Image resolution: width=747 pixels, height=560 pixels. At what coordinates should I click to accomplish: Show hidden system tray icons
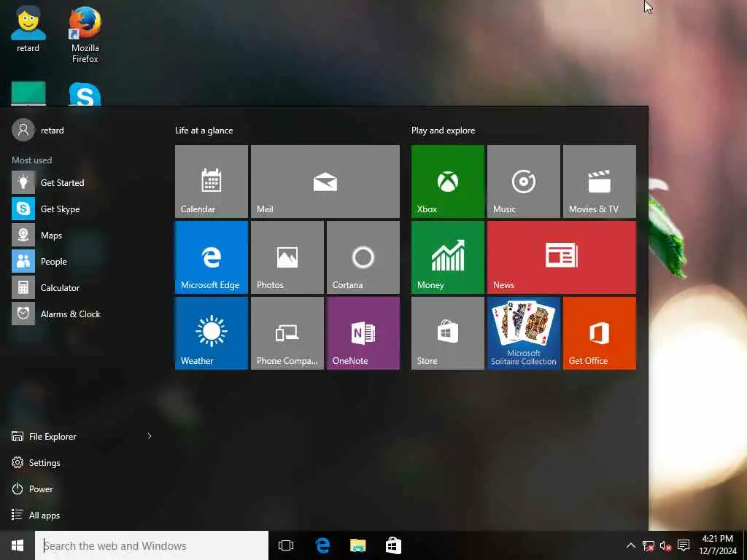(630, 545)
